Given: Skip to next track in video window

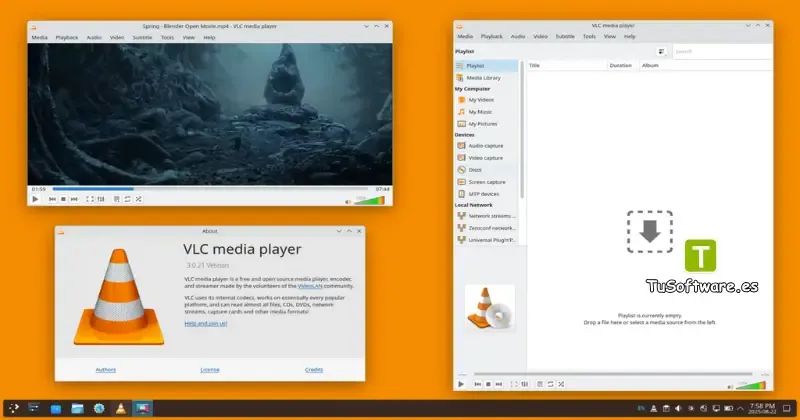Looking at the screenshot, I should point(74,199).
